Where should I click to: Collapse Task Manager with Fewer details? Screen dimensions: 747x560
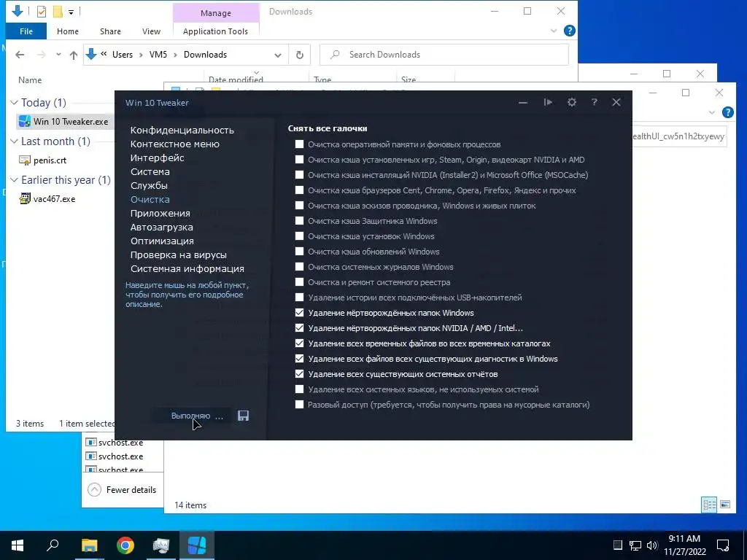[x=123, y=489]
